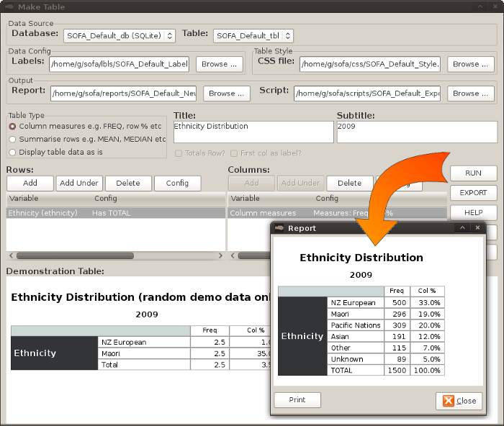Browse for the Labels file
The height and width of the screenshot is (426, 504).
pos(219,64)
